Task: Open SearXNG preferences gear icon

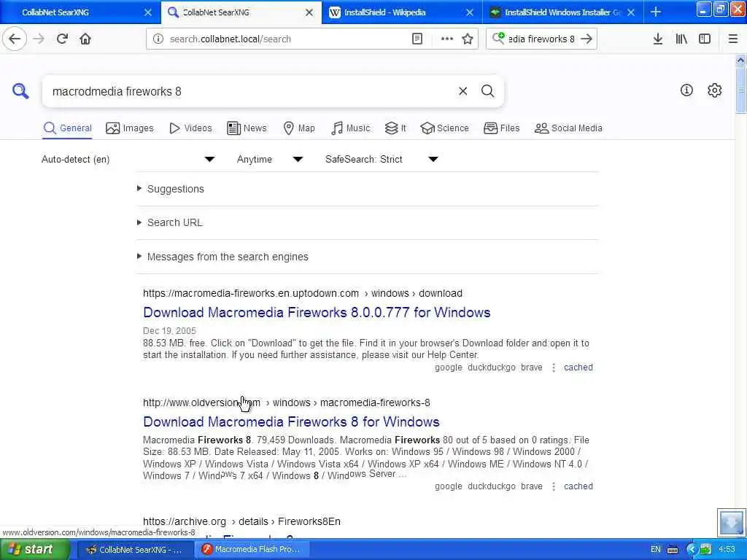Action: click(x=715, y=90)
